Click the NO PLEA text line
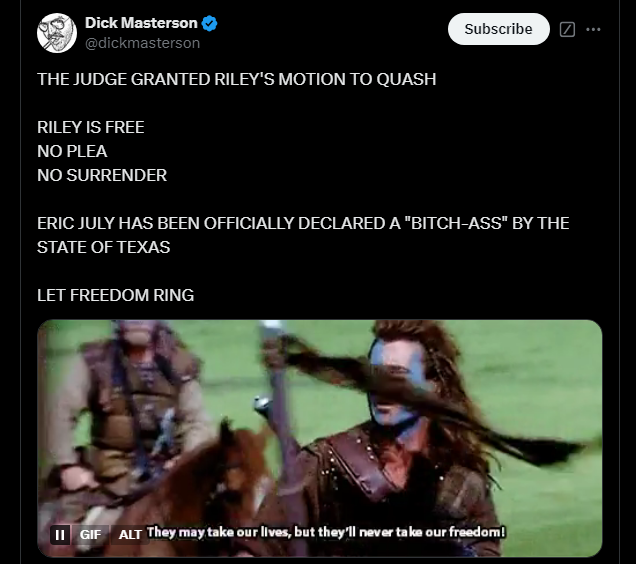 click(72, 151)
